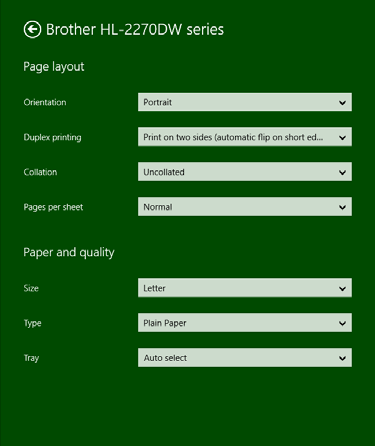Click the chevron arrow beside Auto select

[342, 358]
